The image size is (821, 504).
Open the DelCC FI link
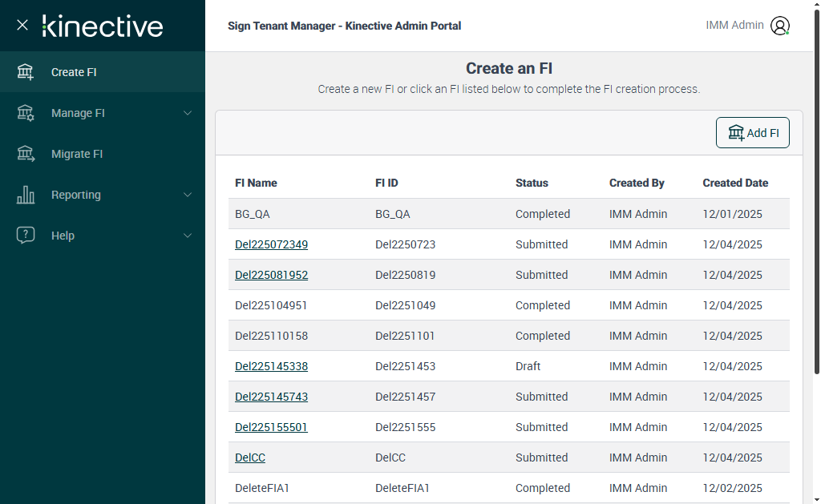[250, 458]
